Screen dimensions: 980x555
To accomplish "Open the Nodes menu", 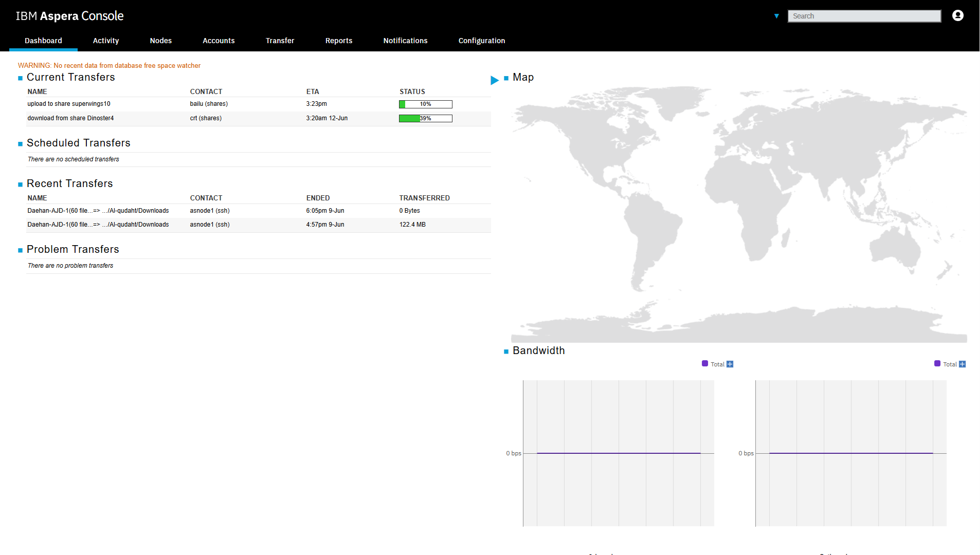I will point(161,41).
